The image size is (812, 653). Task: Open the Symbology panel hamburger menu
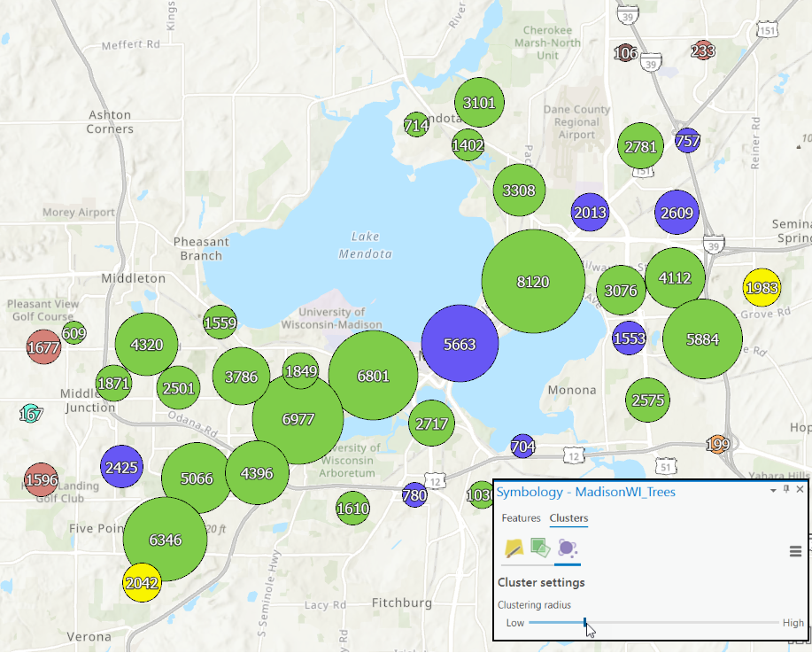click(795, 551)
